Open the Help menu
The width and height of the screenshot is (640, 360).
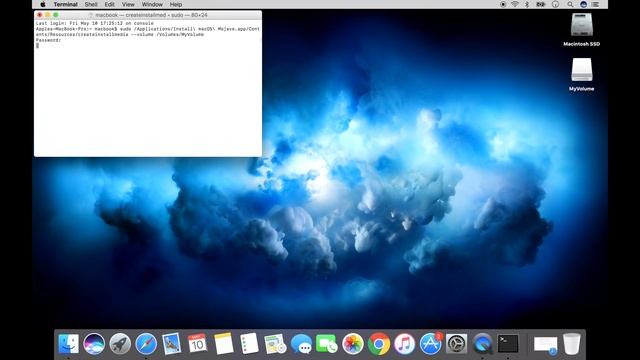(176, 4)
